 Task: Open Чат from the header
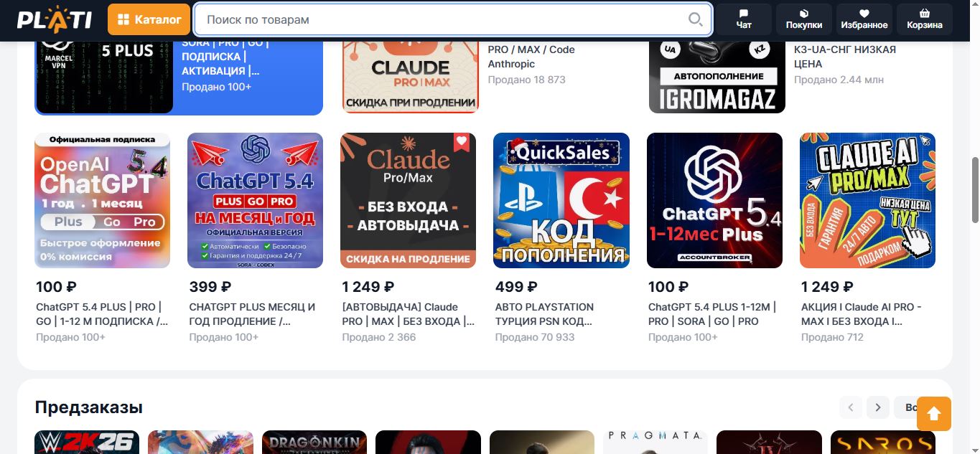click(744, 19)
